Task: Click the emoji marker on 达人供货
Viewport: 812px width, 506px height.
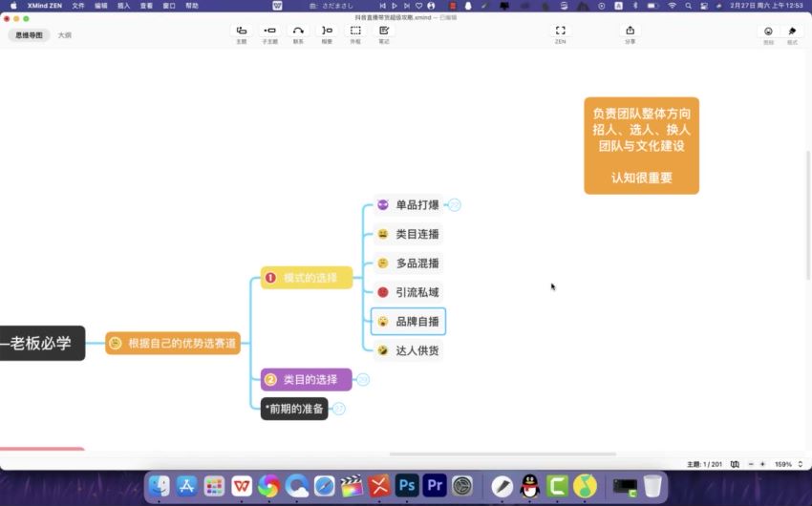Action: 383,350
